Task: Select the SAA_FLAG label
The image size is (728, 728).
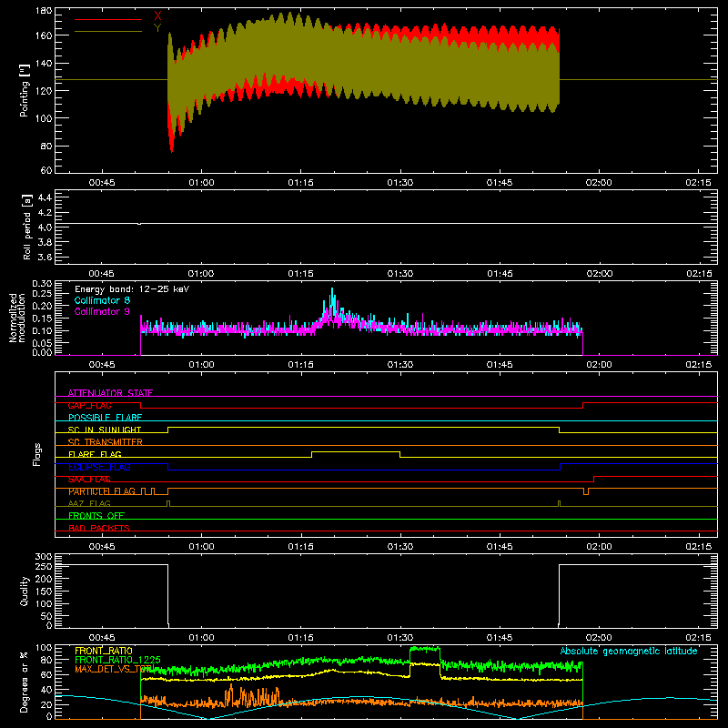Action: 89,480
